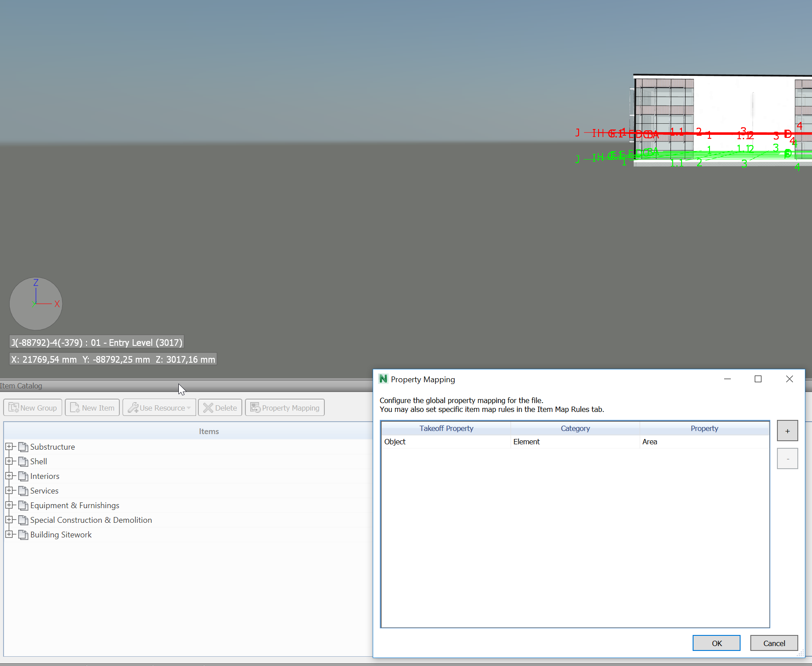Select the Equipment & Furnishings tree item
Viewport: 812px width, 666px height.
click(x=74, y=505)
